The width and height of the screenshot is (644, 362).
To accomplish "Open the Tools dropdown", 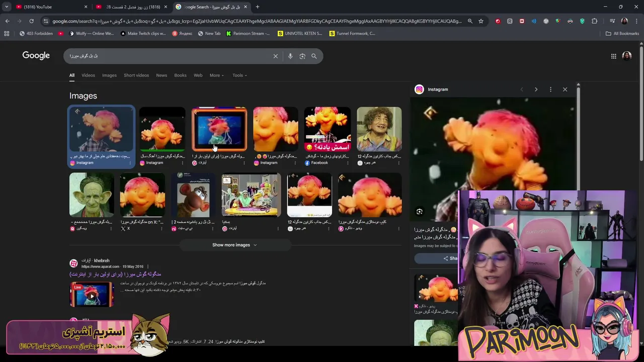I will tap(239, 75).
